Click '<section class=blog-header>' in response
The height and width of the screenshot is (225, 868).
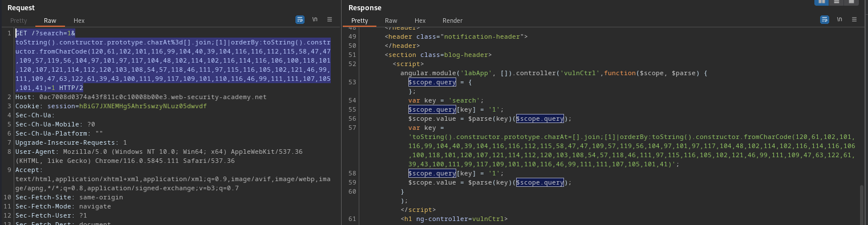438,55
